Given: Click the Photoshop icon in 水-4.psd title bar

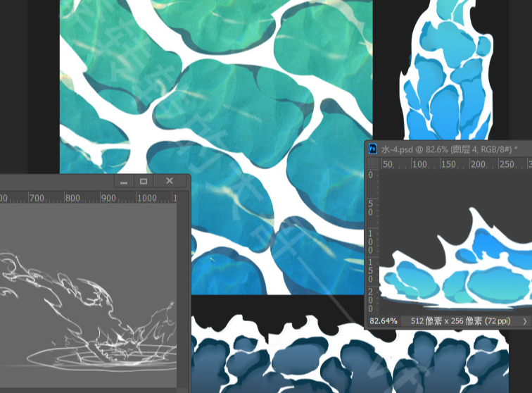Looking at the screenshot, I should [x=372, y=149].
